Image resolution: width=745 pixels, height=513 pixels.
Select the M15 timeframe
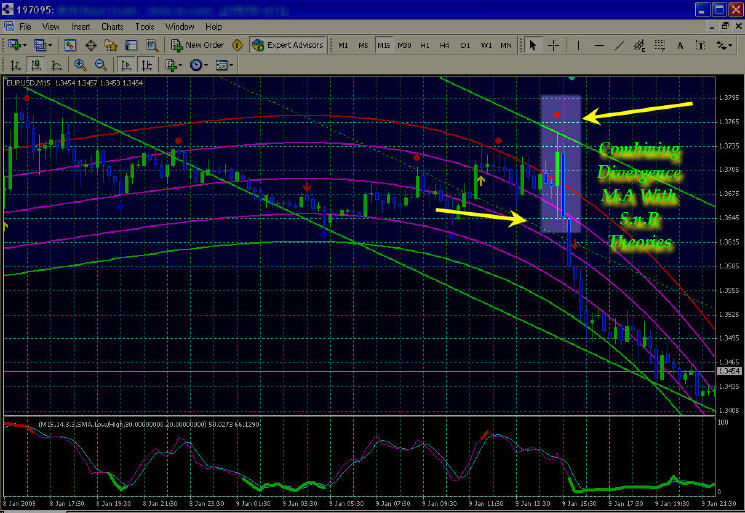[383, 46]
